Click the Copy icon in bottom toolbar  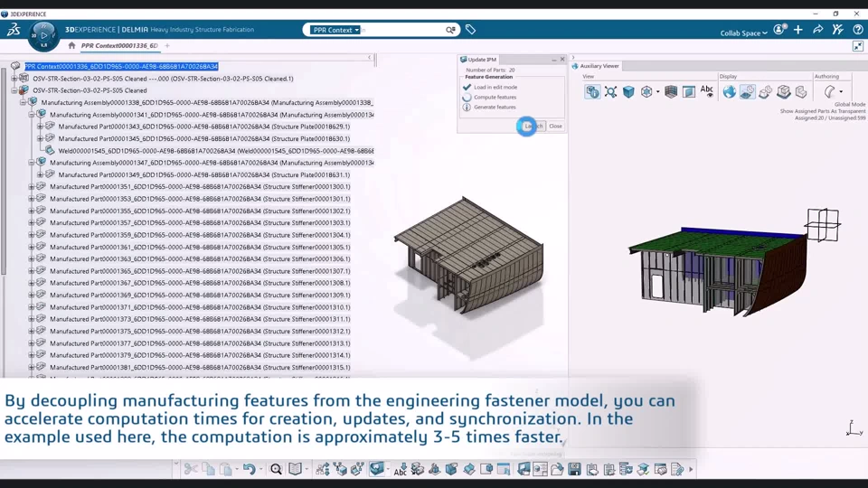208,469
